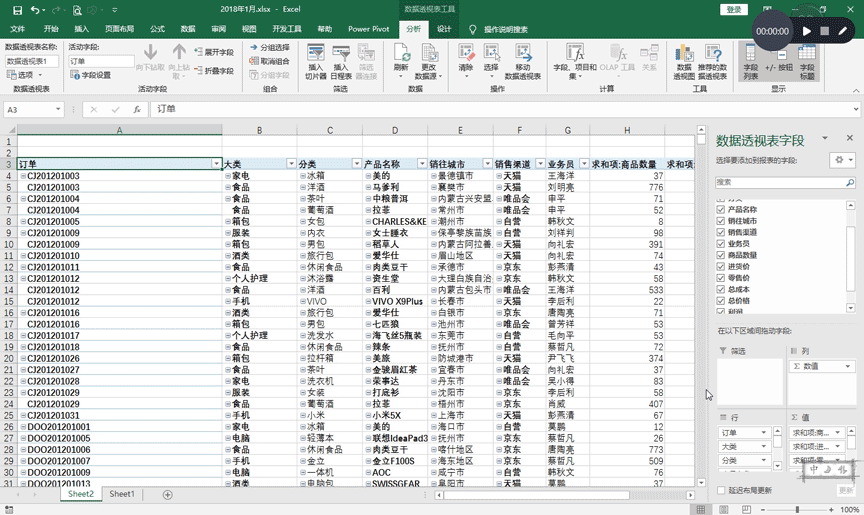This screenshot has height=515, width=864.
Task: Click 更改数据源 (Change Data Source)
Action: [428, 62]
